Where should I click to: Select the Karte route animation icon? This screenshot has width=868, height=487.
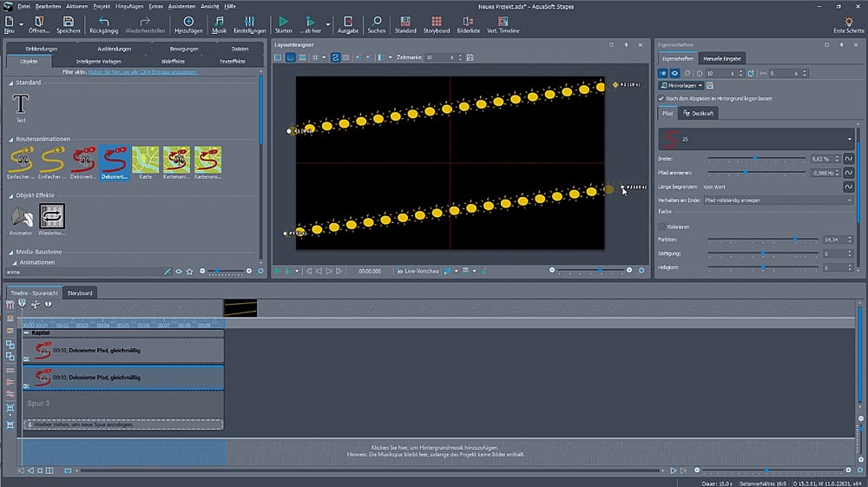pyautogui.click(x=145, y=160)
